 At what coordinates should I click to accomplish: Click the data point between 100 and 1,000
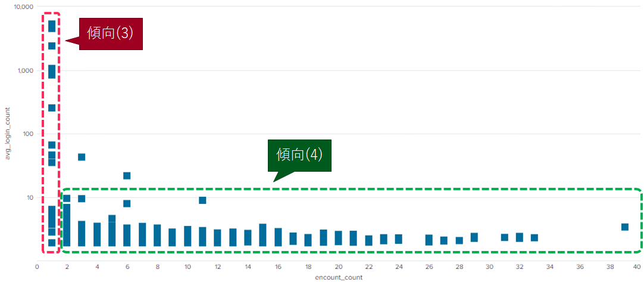[52, 108]
